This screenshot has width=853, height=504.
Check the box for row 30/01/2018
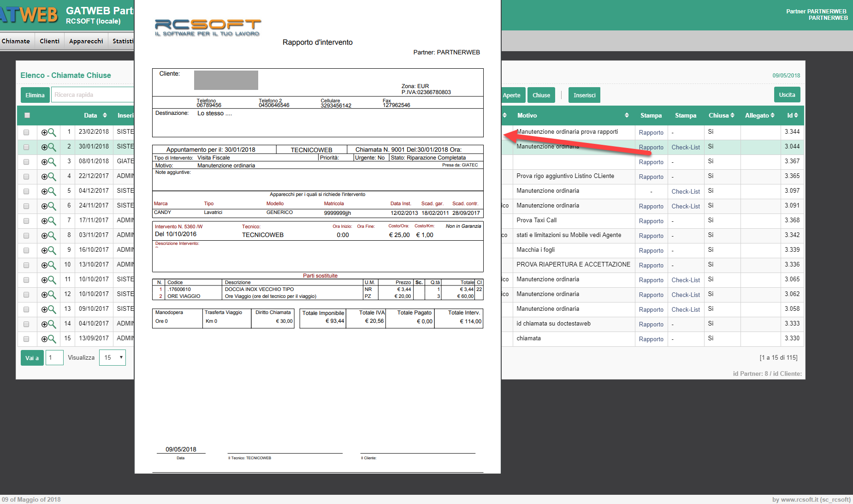coord(26,147)
